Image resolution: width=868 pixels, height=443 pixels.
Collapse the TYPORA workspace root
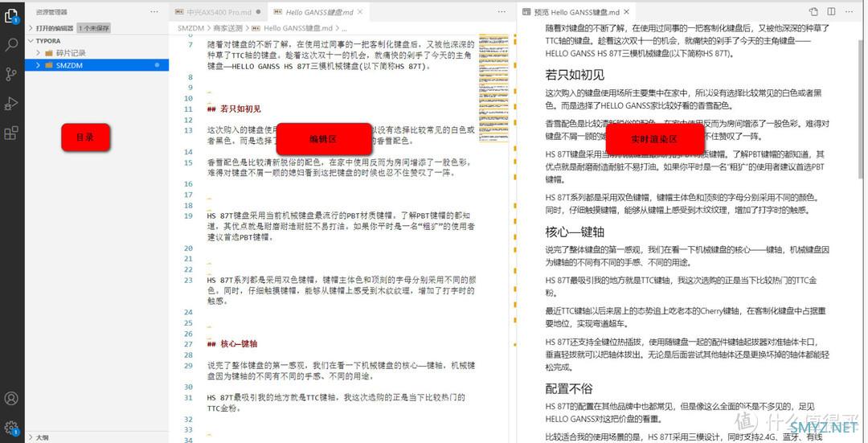tap(48, 39)
